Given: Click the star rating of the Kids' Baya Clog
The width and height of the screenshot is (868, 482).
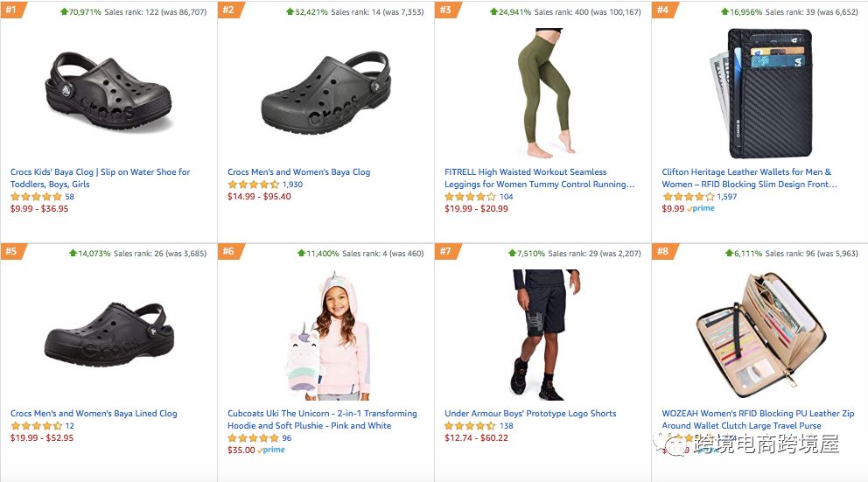Looking at the screenshot, I should click(x=36, y=197).
